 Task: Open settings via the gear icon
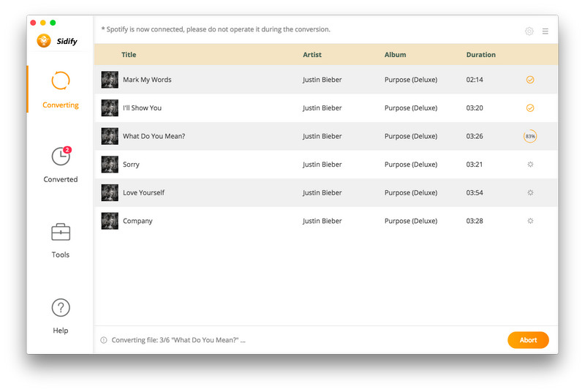coord(529,31)
